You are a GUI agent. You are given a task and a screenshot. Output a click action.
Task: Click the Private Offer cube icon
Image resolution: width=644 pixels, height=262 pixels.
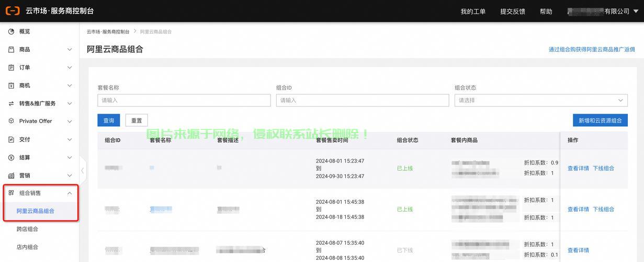pos(12,121)
